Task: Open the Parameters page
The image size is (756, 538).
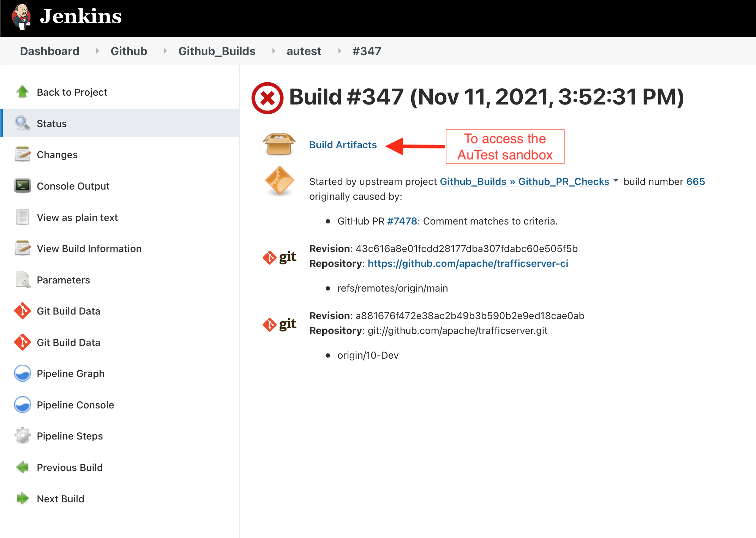Action: click(63, 280)
